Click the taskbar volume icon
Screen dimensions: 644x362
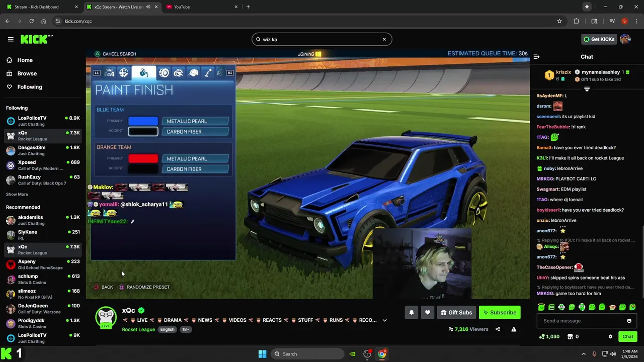click(613, 354)
